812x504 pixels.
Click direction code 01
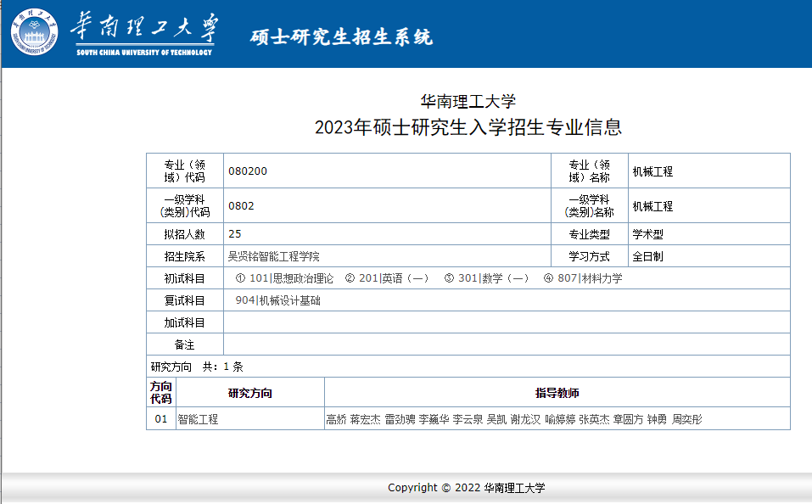pyautogui.click(x=161, y=418)
